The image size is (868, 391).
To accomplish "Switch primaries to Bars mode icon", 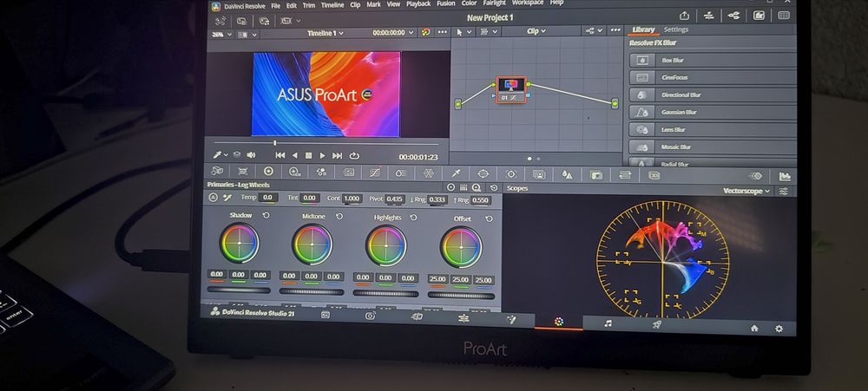I will click(x=464, y=187).
